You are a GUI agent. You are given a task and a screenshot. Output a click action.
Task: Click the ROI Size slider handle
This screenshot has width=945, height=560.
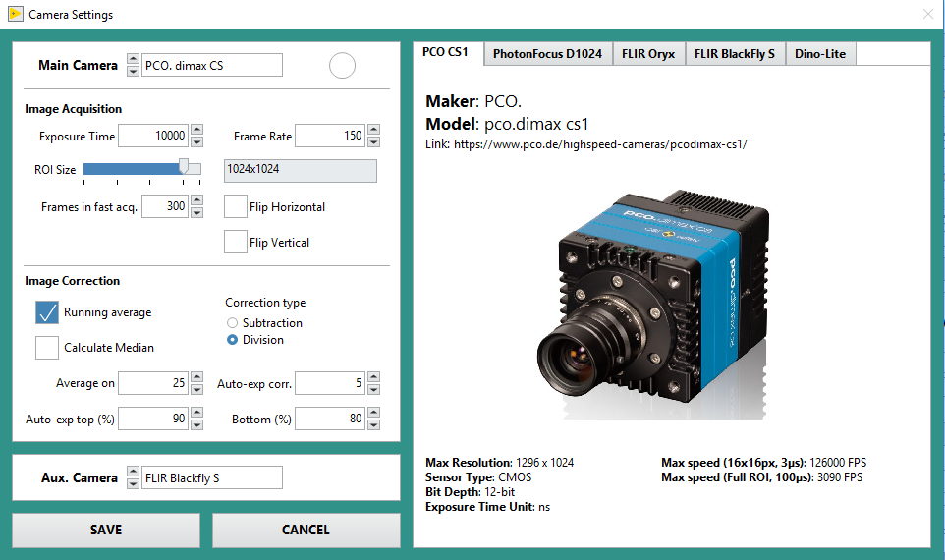click(x=184, y=167)
